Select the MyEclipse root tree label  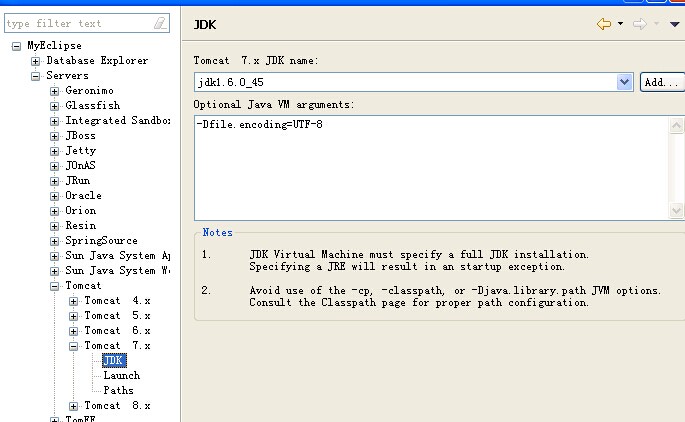pyautogui.click(x=54, y=45)
